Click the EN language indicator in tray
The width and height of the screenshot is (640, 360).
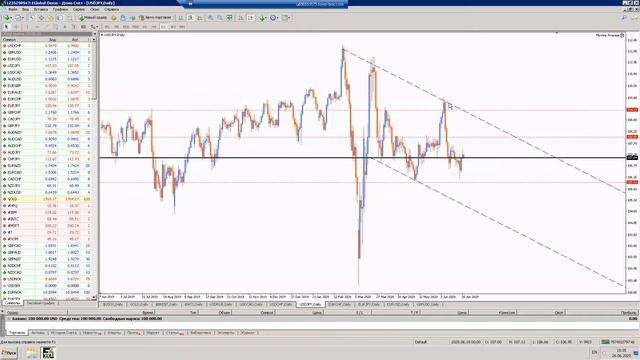click(x=594, y=352)
